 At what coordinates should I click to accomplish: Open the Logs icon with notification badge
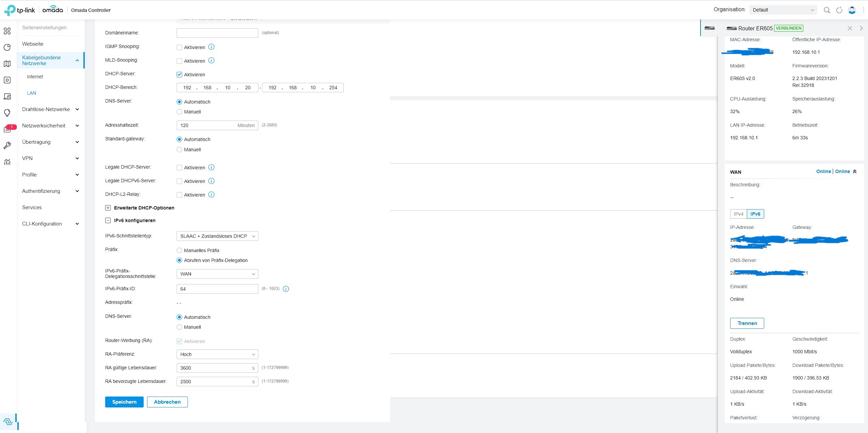pyautogui.click(x=7, y=129)
